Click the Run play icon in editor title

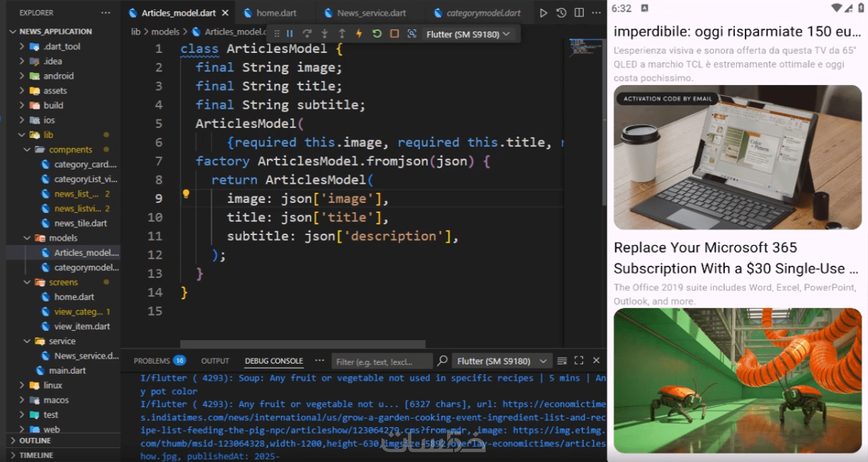tap(543, 13)
